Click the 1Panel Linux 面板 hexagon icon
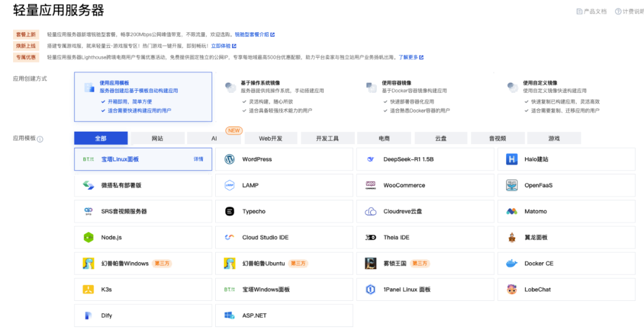The width and height of the screenshot is (644, 333). (x=370, y=290)
